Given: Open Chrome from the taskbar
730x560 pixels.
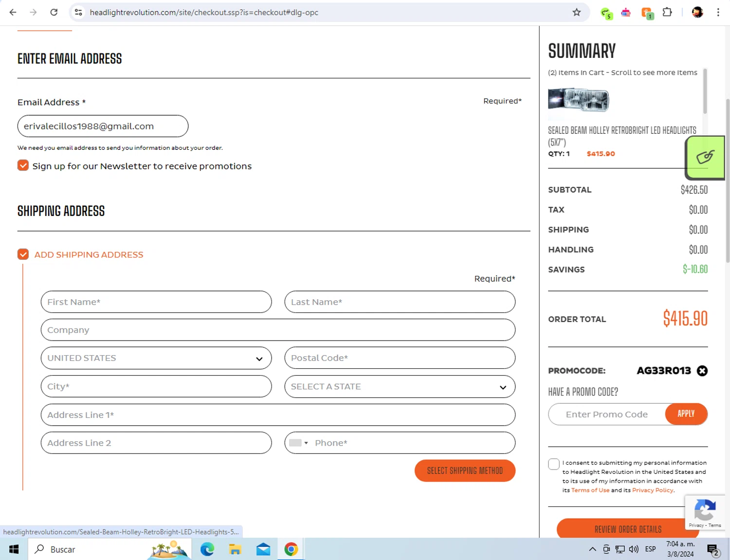Looking at the screenshot, I should tap(291, 549).
